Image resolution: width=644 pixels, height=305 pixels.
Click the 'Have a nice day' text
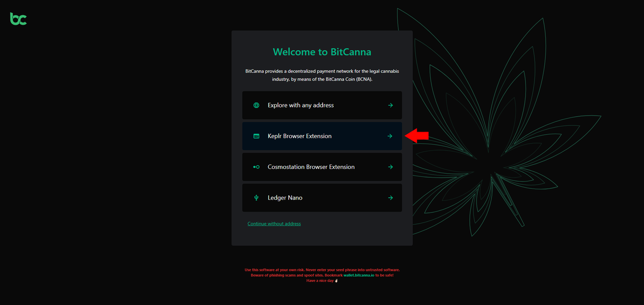pyautogui.click(x=322, y=281)
